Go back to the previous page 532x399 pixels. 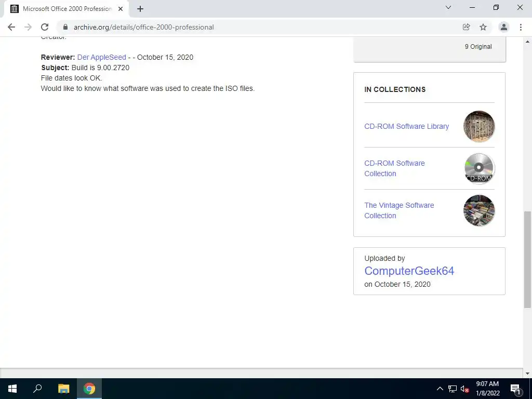11,27
